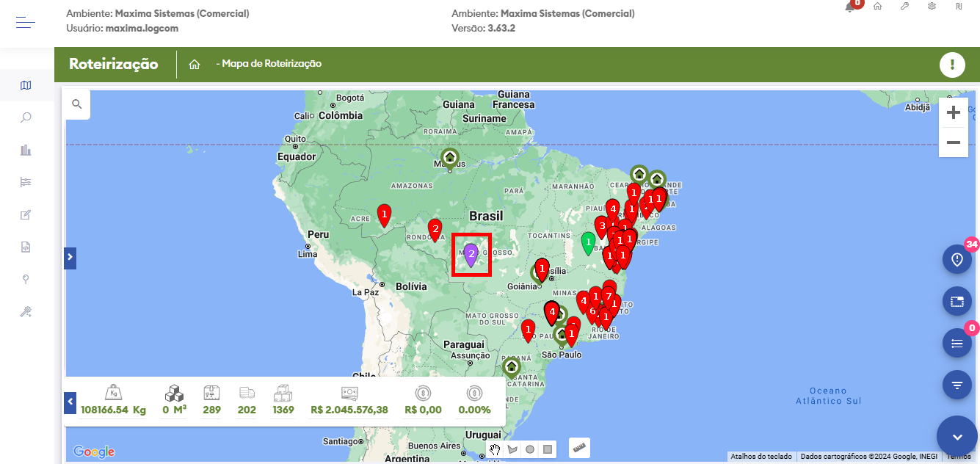980x464 pixels.
Task: Click the '1369' value in summary bar
Action: point(283,410)
